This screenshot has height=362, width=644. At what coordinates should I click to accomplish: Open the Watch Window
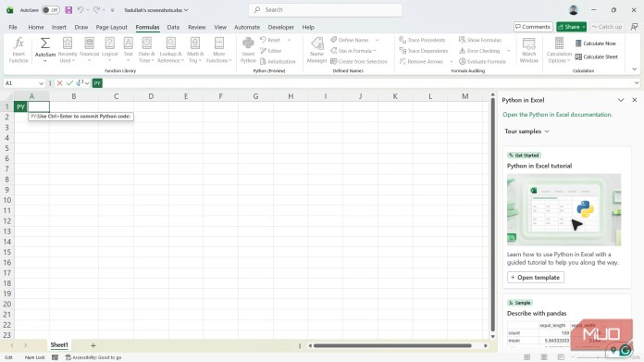coord(528,50)
